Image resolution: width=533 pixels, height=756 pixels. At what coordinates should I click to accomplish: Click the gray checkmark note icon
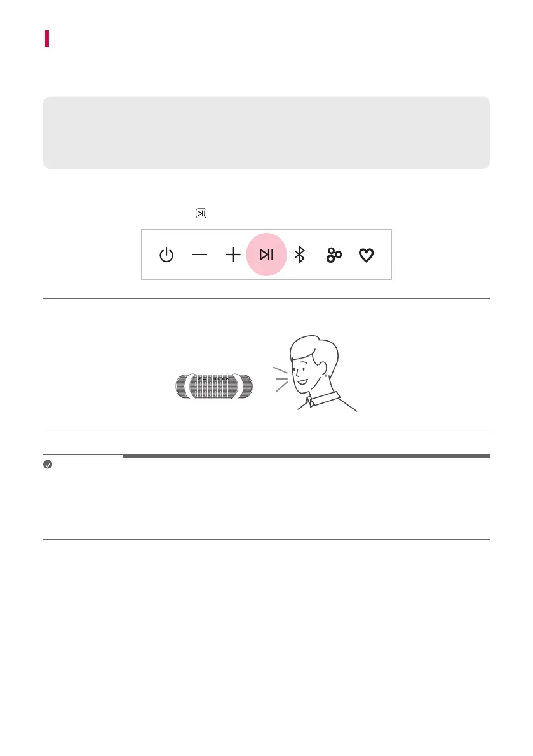point(48,464)
